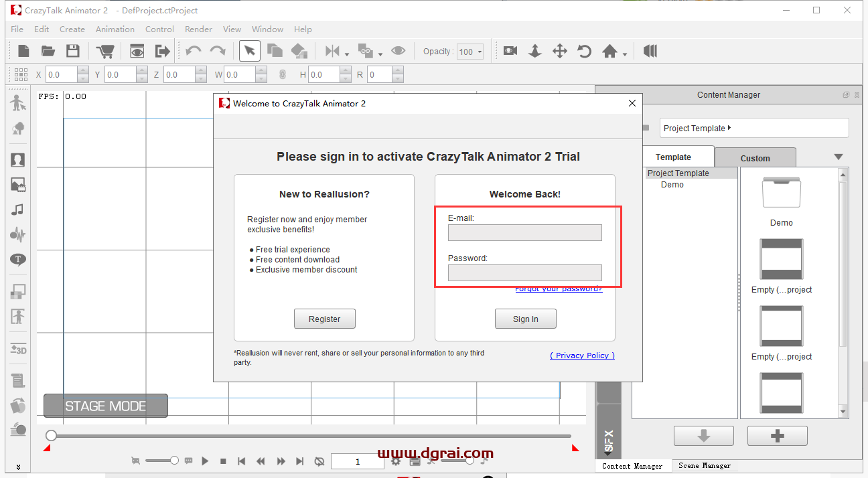Click the Preview icon in toolbar
Image resolution: width=868 pixels, height=478 pixels.
click(137, 51)
